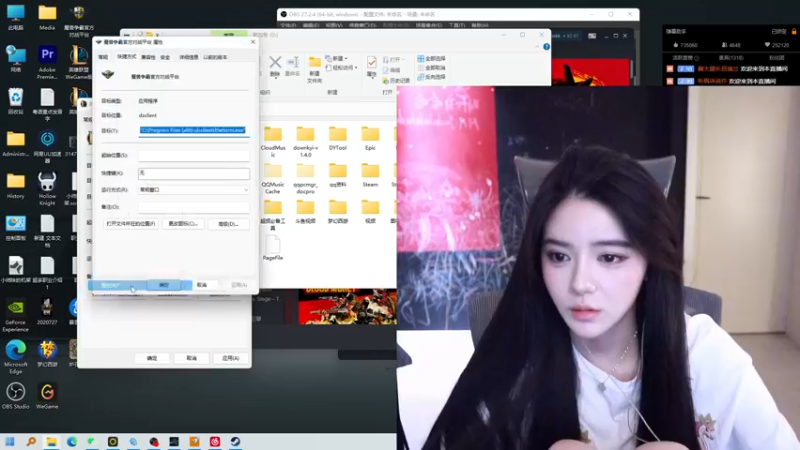The image size is (800, 450).
Task: Click Open File Location (打开文件所在的位置) button
Action: pyautogui.click(x=131, y=224)
